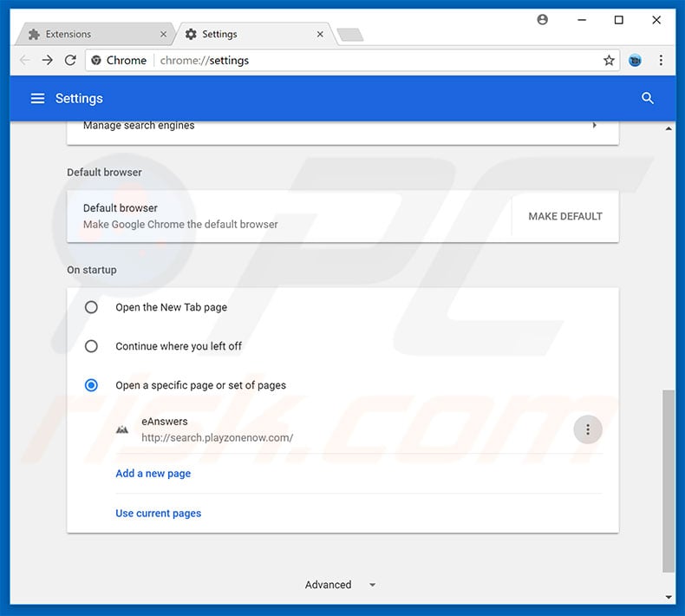
Task: Click the eAnswers startup page name
Action: click(x=164, y=422)
